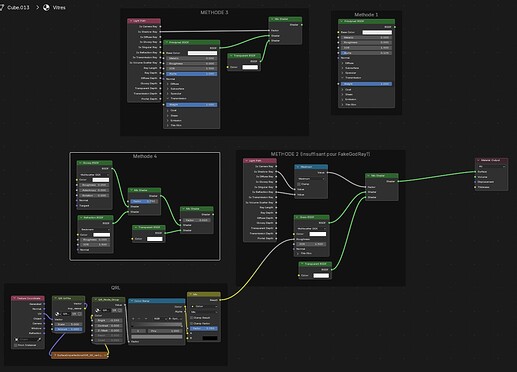Image resolution: width=517 pixels, height=372 pixels.
Task: Open Maximum operation dropdown on Math node
Action: (311, 179)
